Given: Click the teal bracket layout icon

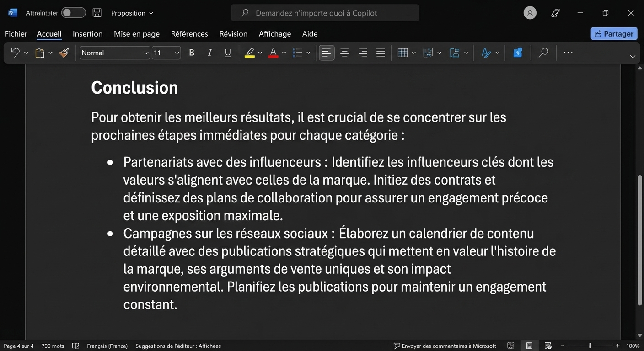Looking at the screenshot, I should click(x=455, y=53).
